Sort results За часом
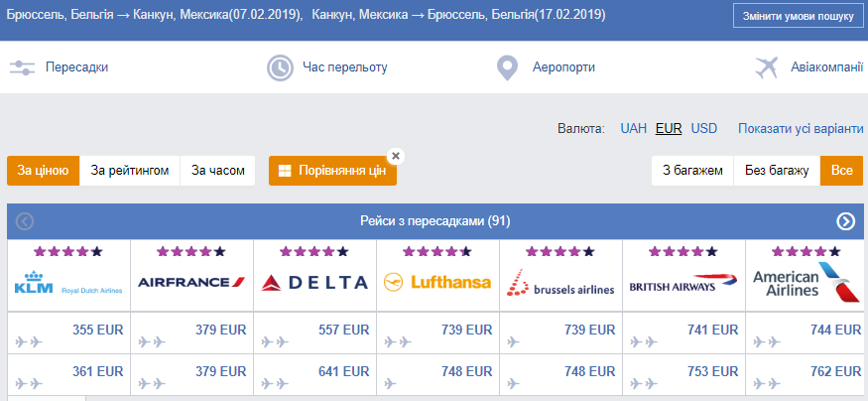 point(218,171)
